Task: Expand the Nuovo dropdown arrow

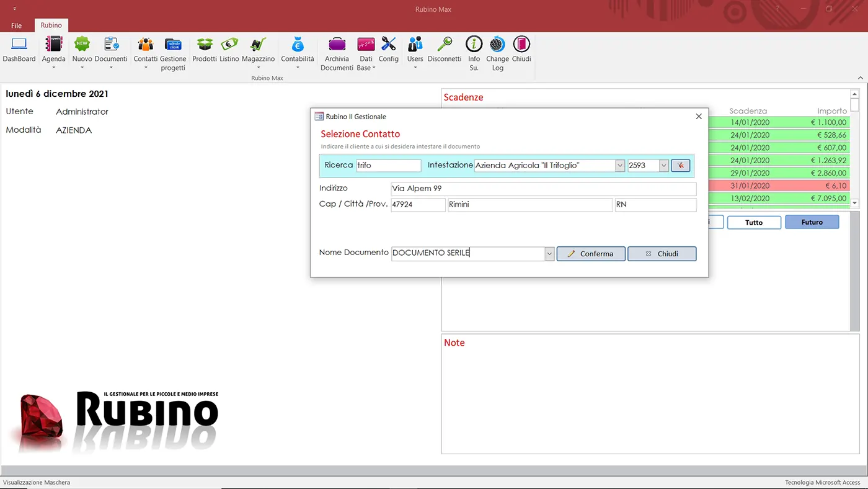Action: (x=82, y=68)
